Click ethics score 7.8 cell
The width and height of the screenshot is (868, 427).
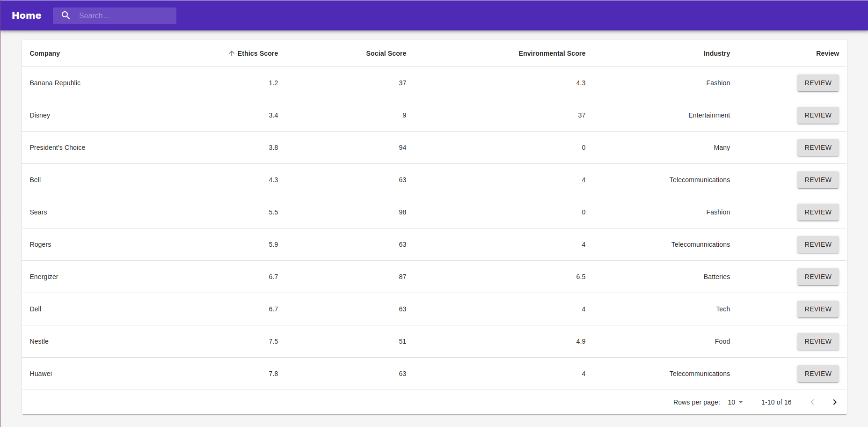tap(273, 374)
